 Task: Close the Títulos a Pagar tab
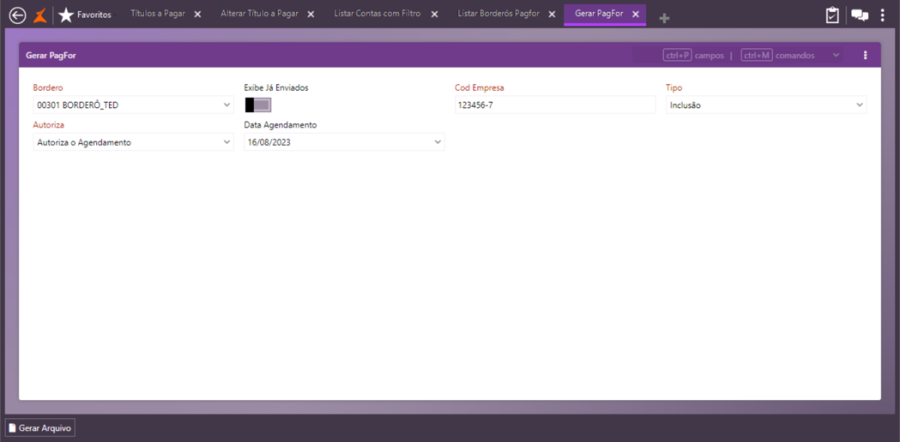197,14
